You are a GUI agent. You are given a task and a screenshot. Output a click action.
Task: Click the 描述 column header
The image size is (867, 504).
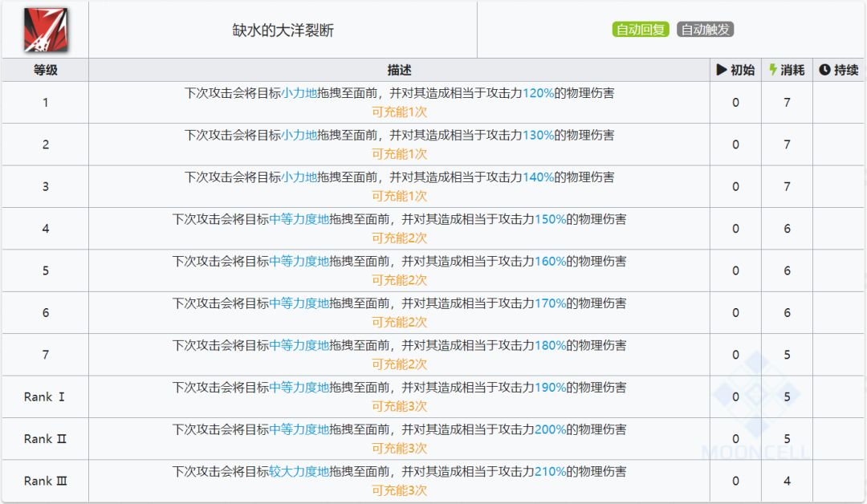pyautogui.click(x=399, y=70)
